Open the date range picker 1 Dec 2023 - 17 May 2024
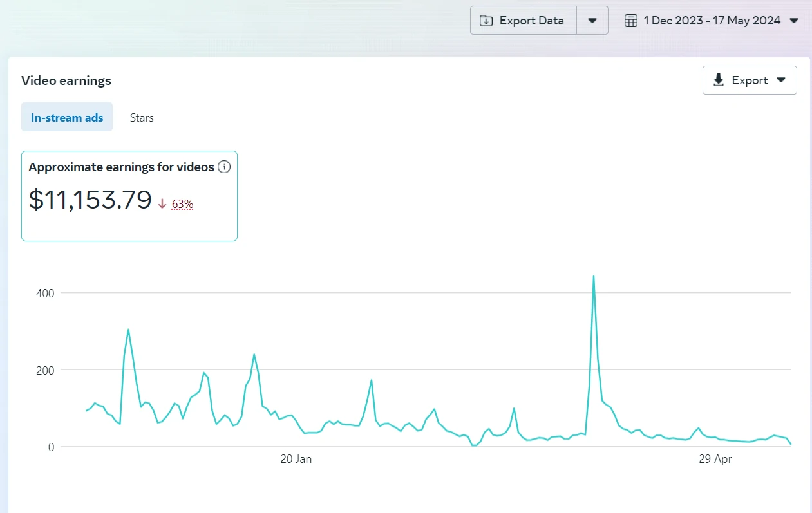812x513 pixels. pos(712,21)
